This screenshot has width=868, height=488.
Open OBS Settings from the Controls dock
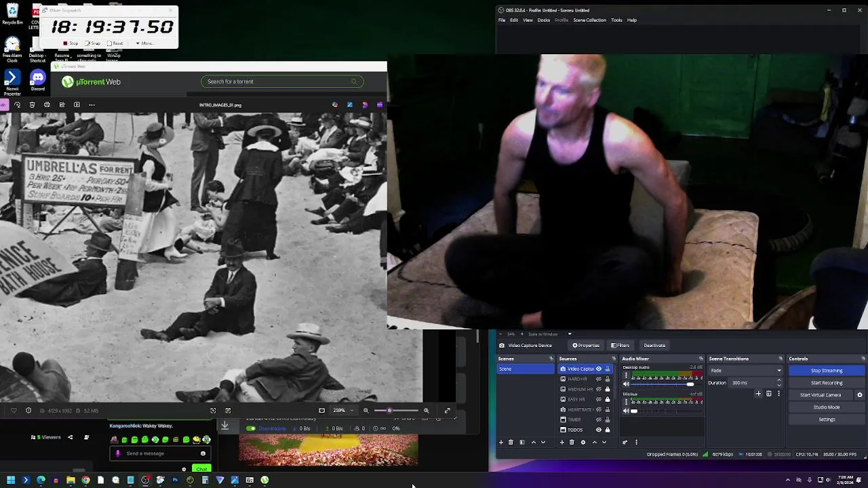coord(827,420)
